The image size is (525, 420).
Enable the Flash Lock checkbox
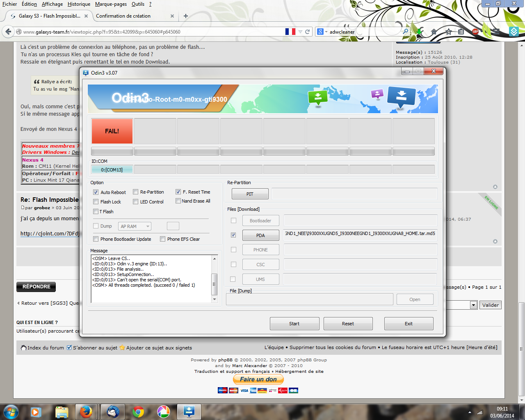[x=96, y=202]
